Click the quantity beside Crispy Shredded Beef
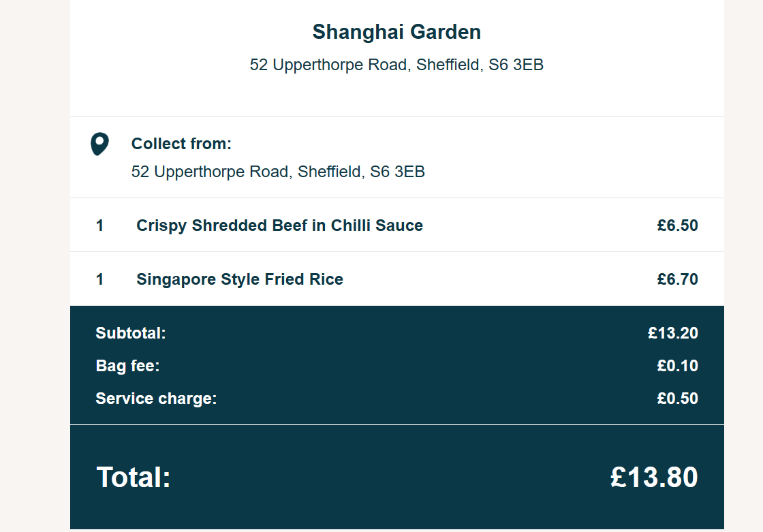The image size is (763, 532). click(100, 225)
